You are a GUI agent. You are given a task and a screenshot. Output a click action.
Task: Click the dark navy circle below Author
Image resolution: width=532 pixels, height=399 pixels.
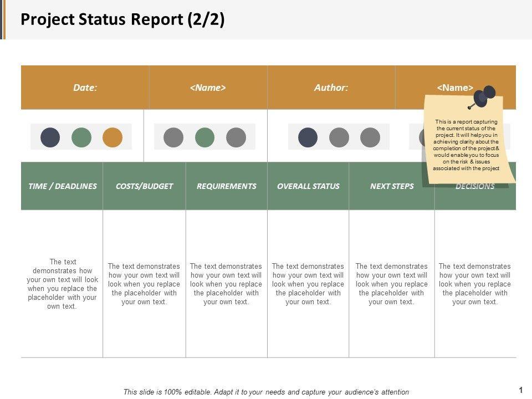pyautogui.click(x=308, y=137)
